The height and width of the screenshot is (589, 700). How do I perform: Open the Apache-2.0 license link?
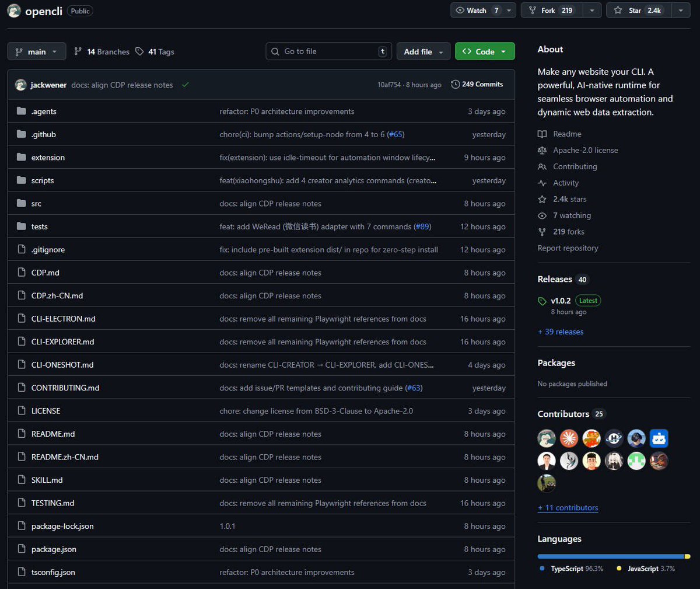point(585,150)
